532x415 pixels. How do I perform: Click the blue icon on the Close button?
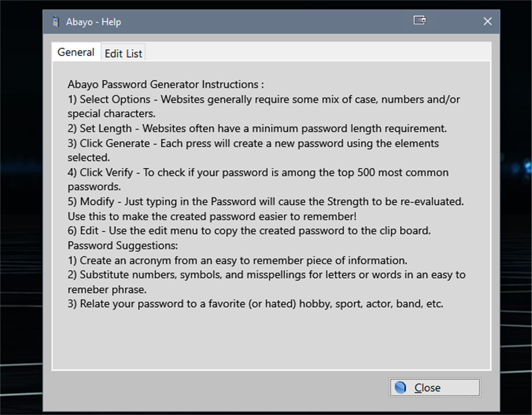[x=401, y=388]
